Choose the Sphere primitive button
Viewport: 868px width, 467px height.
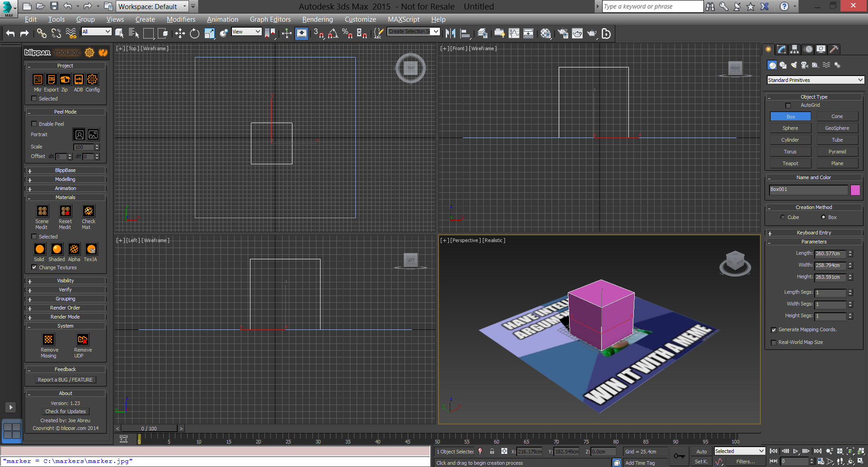click(x=790, y=128)
